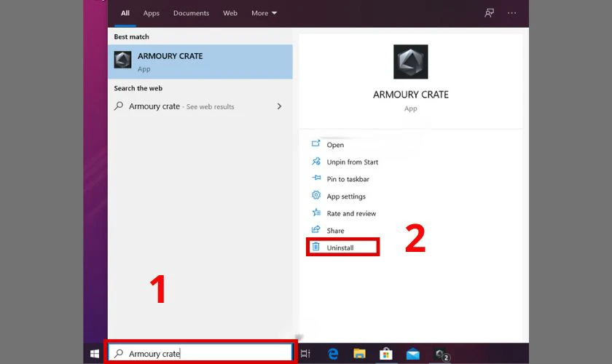Click the large ARMOURY CRATE app icon in preview
The height and width of the screenshot is (364, 612).
[x=411, y=62]
